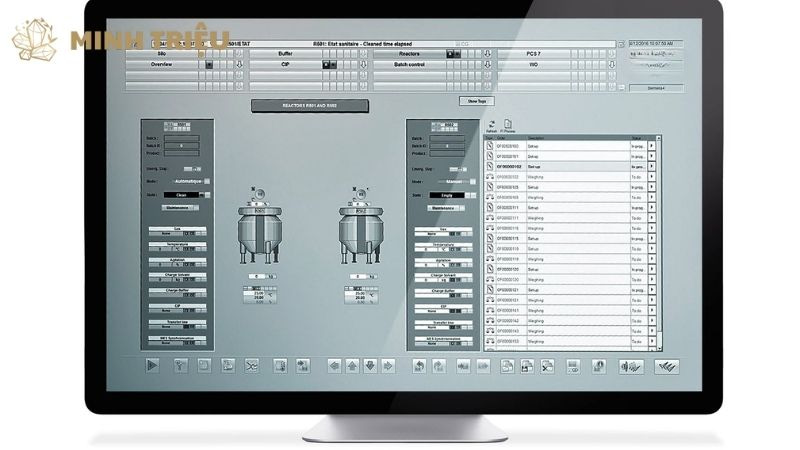The width and height of the screenshot is (800, 450).
Task: Toggle the indicator box beside Overview
Action: coord(209,64)
